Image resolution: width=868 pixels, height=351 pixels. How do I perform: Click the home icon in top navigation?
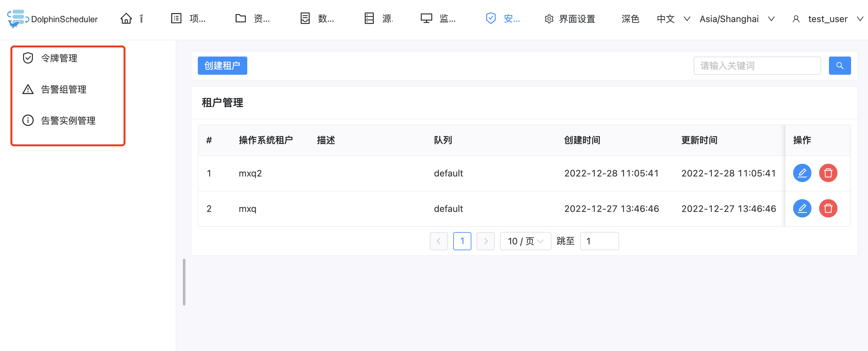tap(126, 19)
